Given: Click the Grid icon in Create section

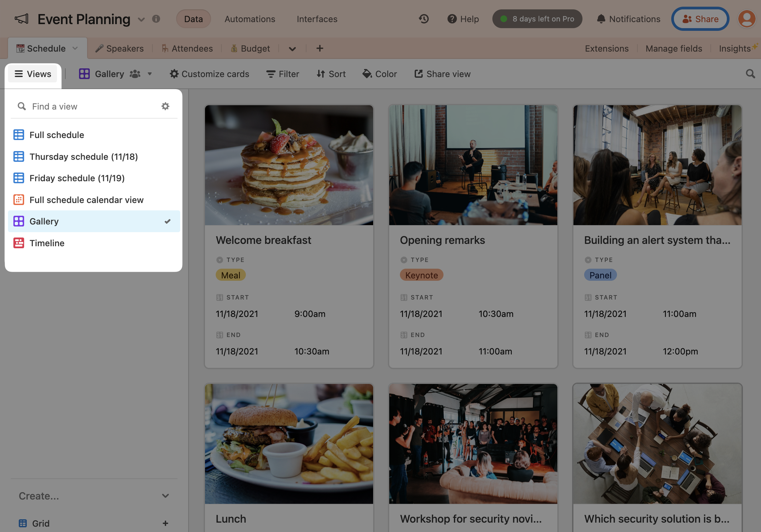Looking at the screenshot, I should click(x=23, y=523).
